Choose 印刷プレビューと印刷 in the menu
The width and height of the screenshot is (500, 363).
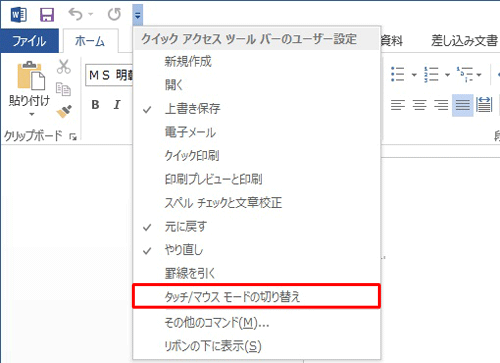[x=256, y=179]
